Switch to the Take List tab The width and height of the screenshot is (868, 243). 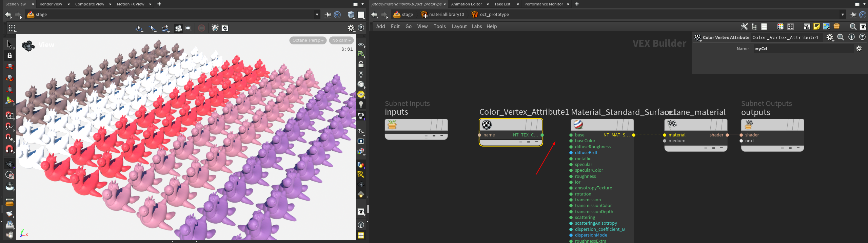click(502, 4)
